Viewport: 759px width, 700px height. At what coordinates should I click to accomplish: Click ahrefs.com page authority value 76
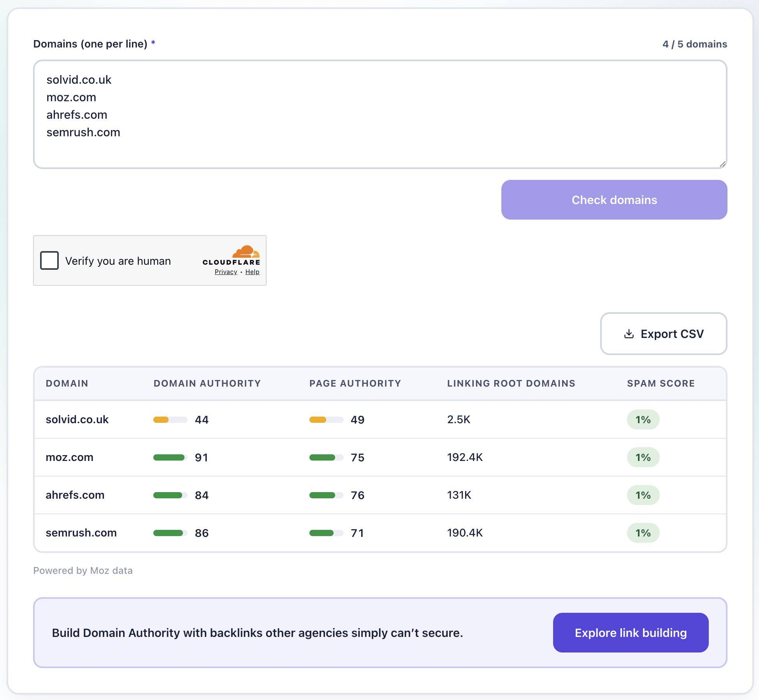(x=358, y=495)
